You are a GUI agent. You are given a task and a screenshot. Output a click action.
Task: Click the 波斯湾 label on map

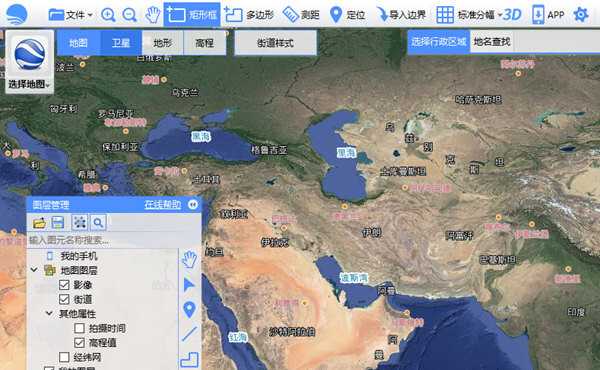coord(354,278)
